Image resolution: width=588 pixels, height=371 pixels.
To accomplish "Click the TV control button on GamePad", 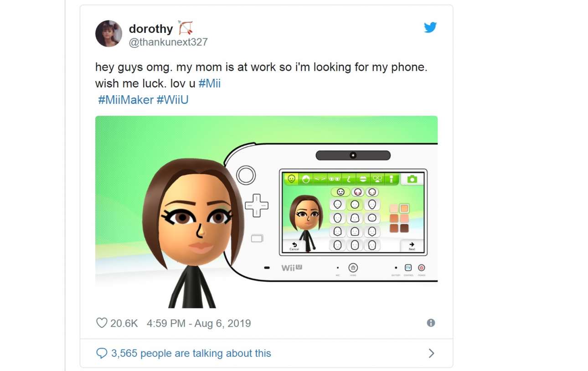I will point(408,268).
